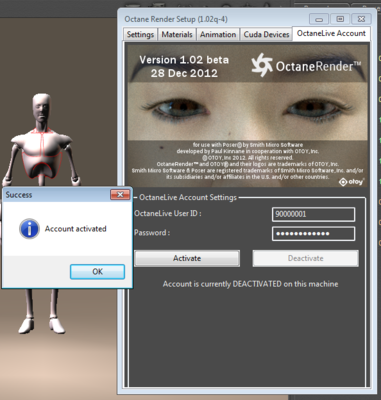Viewport: 381px width, 400px height.
Task: Click the 'Account is currently DEACTIVATED' status text
Action: 250,284
